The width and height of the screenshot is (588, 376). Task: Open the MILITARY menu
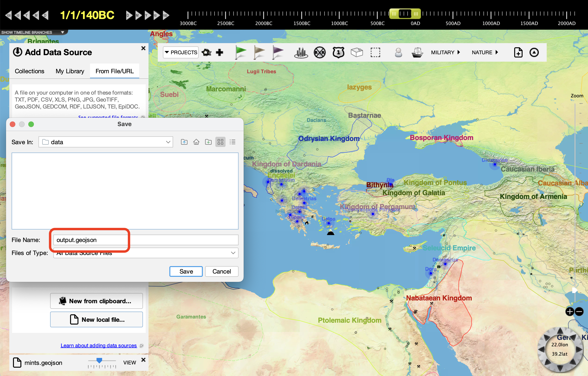(x=445, y=52)
